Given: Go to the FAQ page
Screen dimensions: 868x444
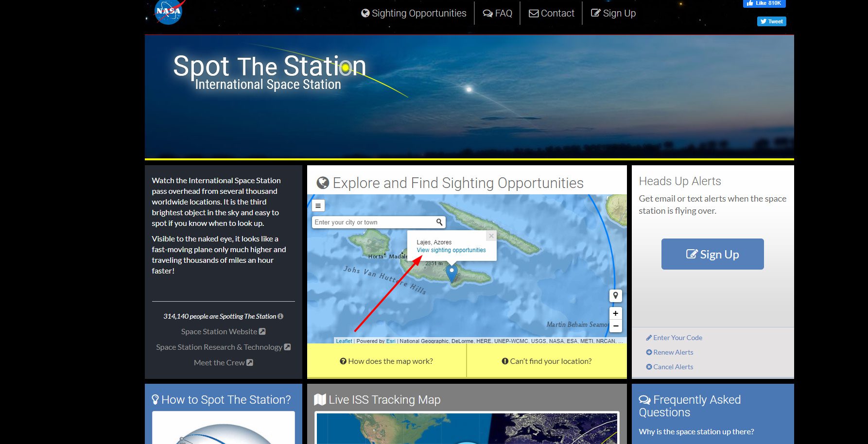Looking at the screenshot, I should (498, 13).
